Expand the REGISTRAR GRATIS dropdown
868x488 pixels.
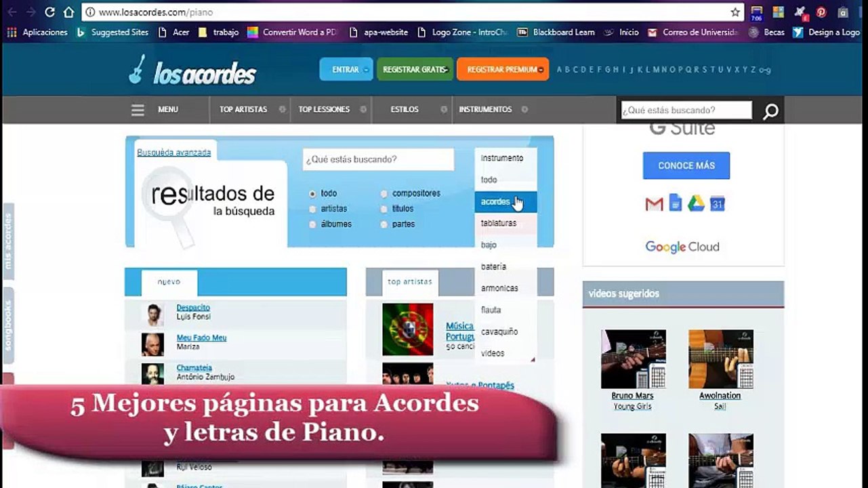coord(415,69)
